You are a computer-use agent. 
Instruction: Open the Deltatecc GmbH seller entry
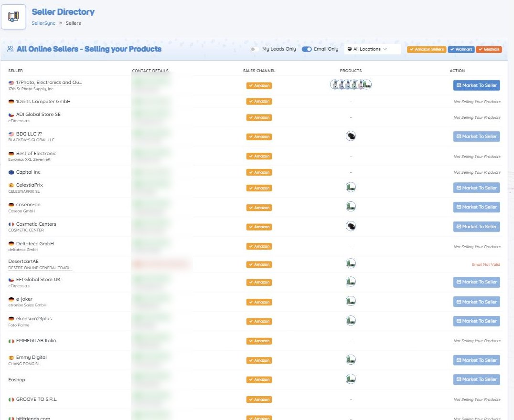[35, 243]
